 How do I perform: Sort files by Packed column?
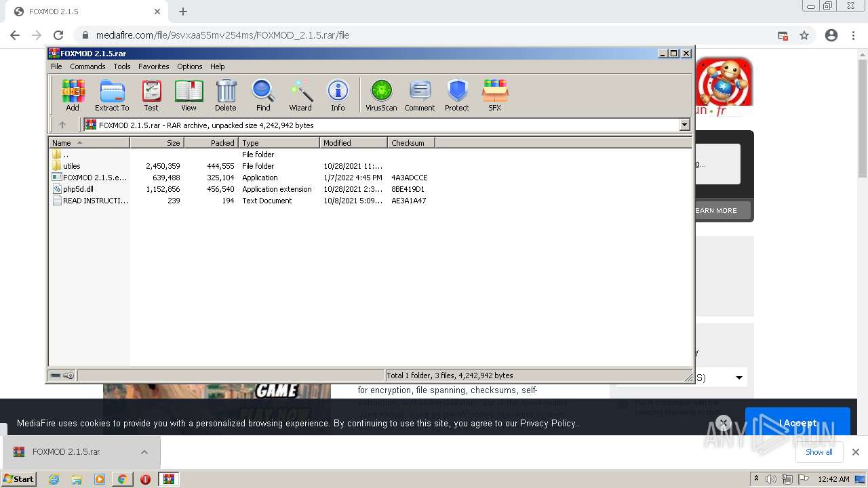click(211, 143)
